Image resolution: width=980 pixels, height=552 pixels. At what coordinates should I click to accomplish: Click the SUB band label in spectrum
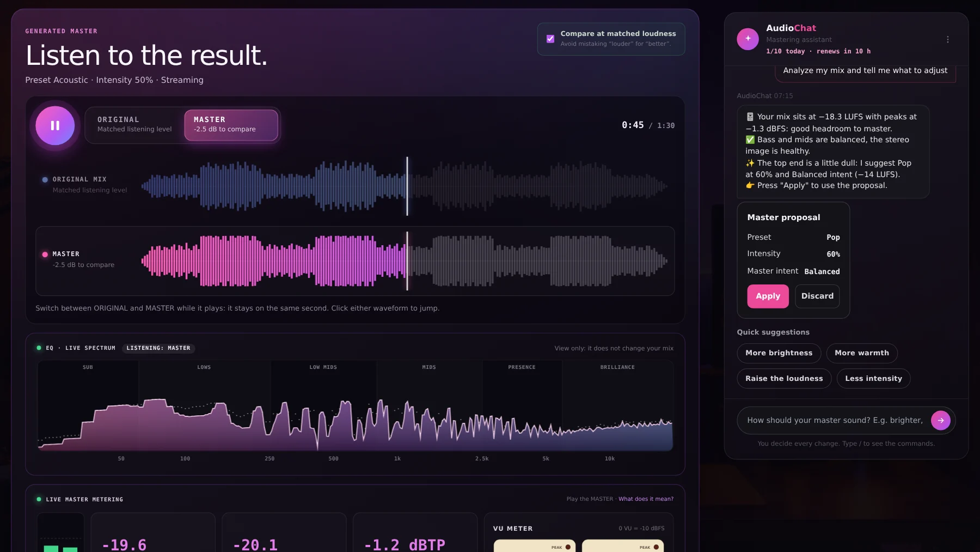pos(88,367)
